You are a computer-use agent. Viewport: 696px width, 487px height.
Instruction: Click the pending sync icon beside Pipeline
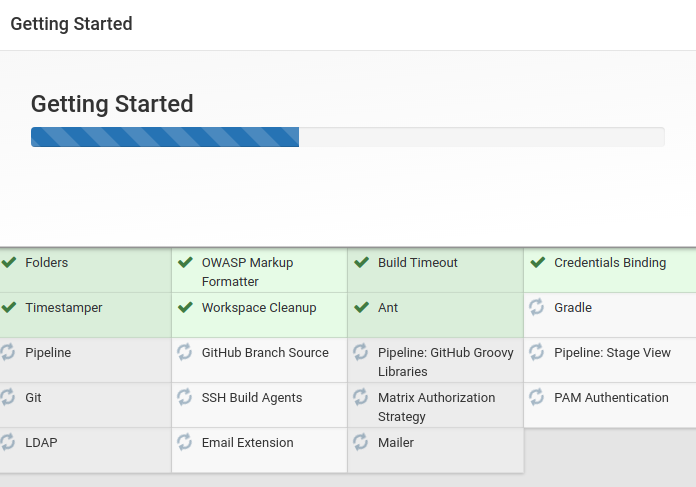[8, 352]
